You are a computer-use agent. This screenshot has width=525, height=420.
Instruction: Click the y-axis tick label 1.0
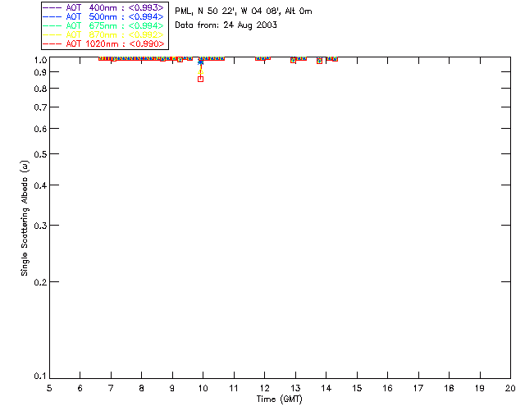40,60
